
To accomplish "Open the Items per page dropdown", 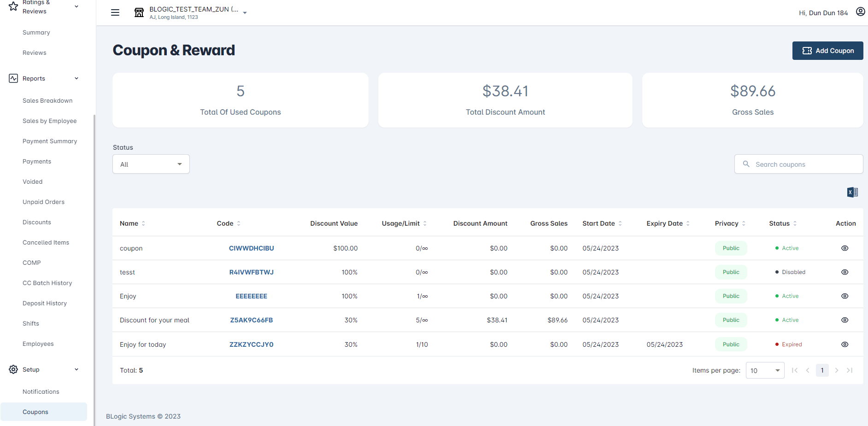I will (765, 371).
